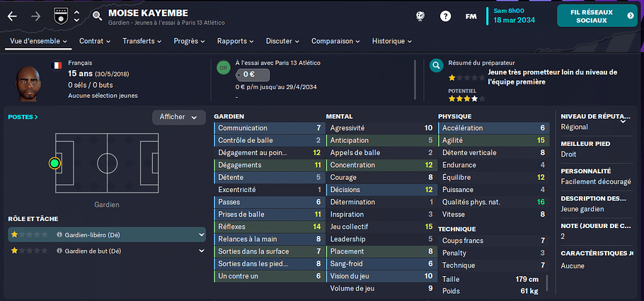Image resolution: width=644 pixels, height=301 pixels.
Task: Go forward with the right arrow icon
Action: (36, 16)
